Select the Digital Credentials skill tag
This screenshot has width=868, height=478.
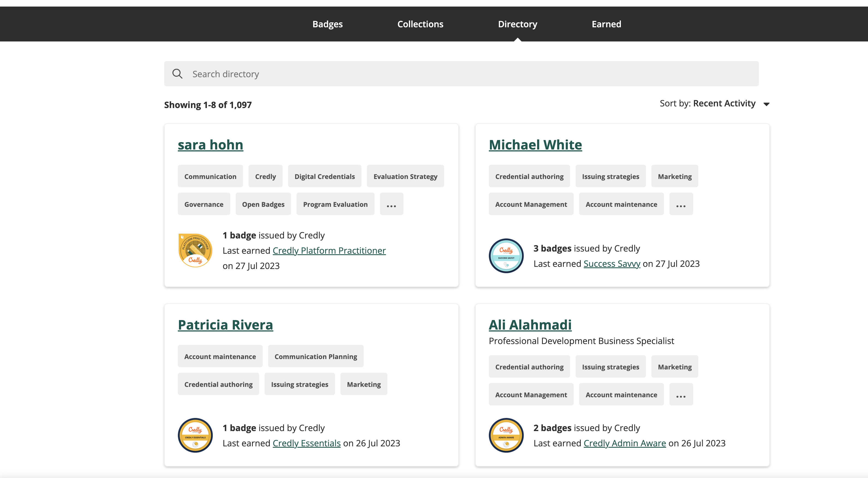pyautogui.click(x=325, y=176)
